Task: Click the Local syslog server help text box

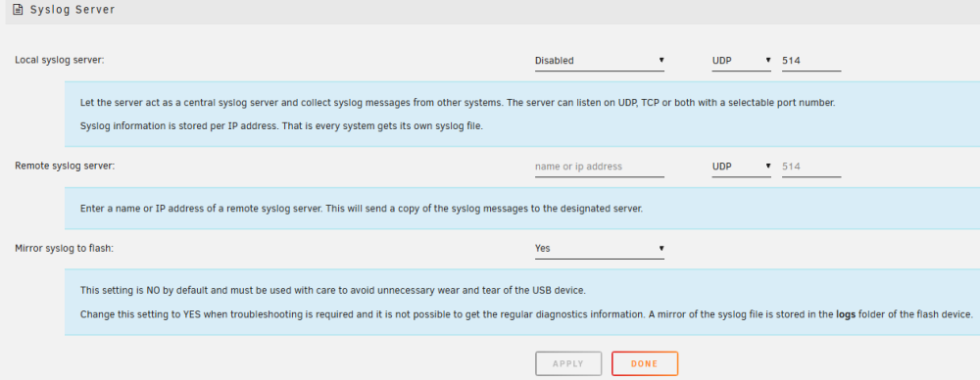Action: tap(522, 114)
